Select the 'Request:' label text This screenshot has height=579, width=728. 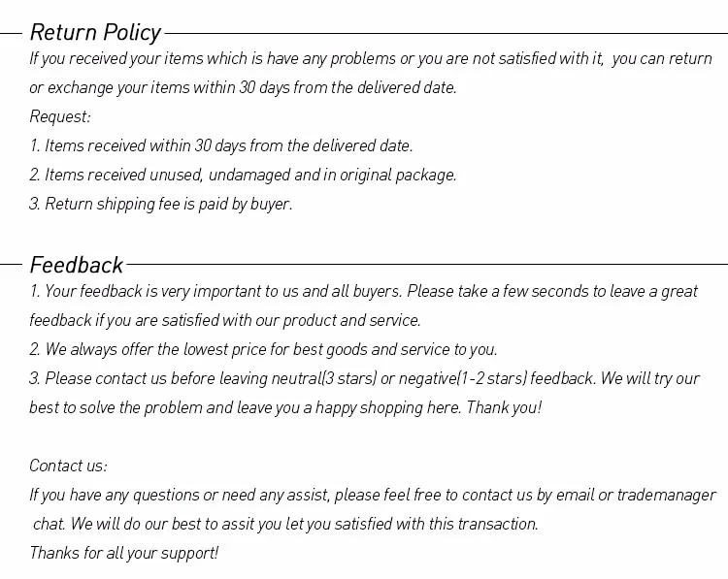60,117
